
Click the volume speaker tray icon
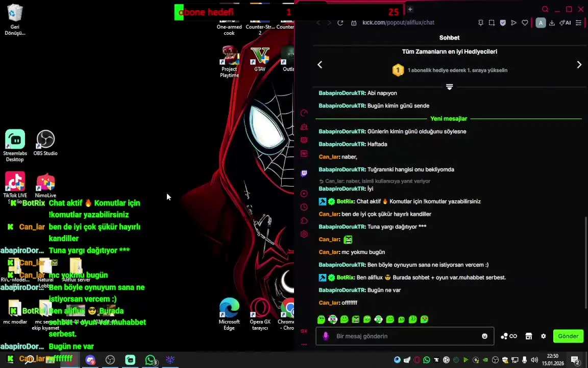pyautogui.click(x=534, y=360)
